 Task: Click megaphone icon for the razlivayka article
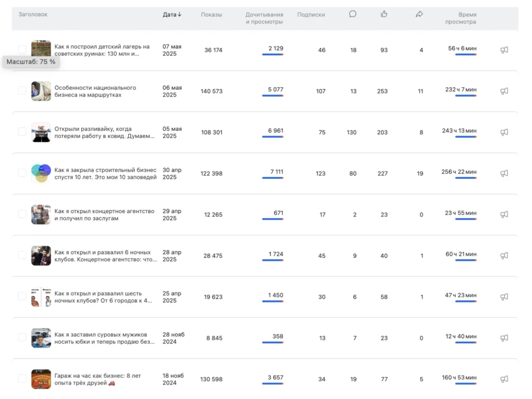(x=504, y=132)
